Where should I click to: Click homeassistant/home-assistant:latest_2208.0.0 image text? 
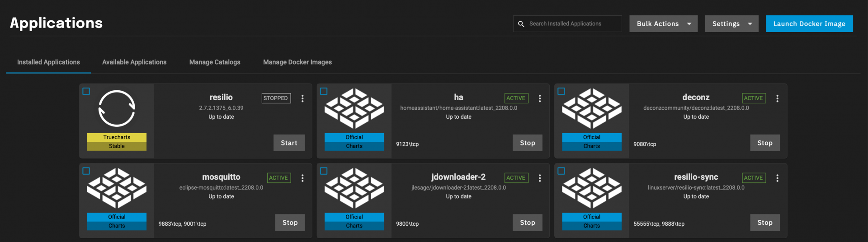[458, 108]
